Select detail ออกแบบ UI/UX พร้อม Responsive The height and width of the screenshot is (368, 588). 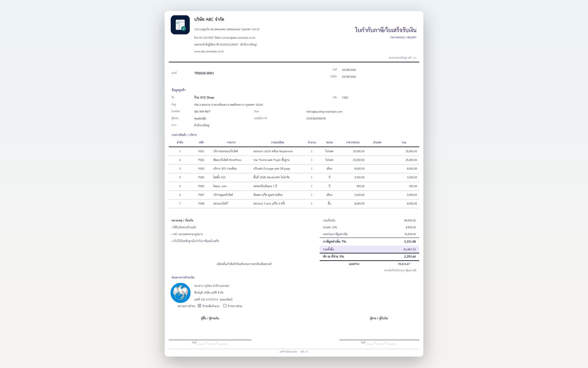click(273, 151)
